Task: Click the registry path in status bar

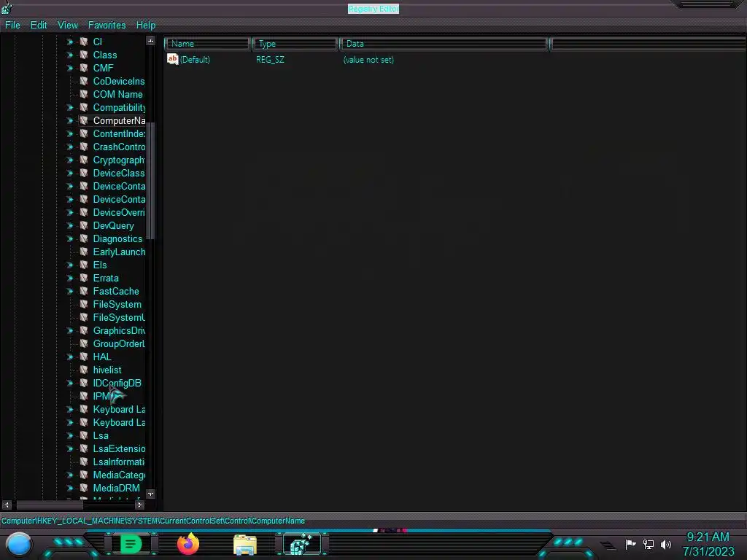Action: pos(153,521)
